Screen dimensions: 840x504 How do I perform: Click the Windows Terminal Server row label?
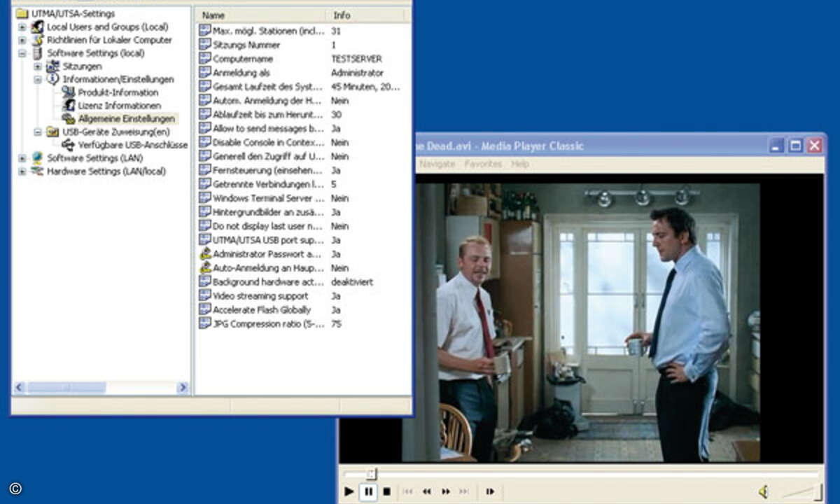267,199
